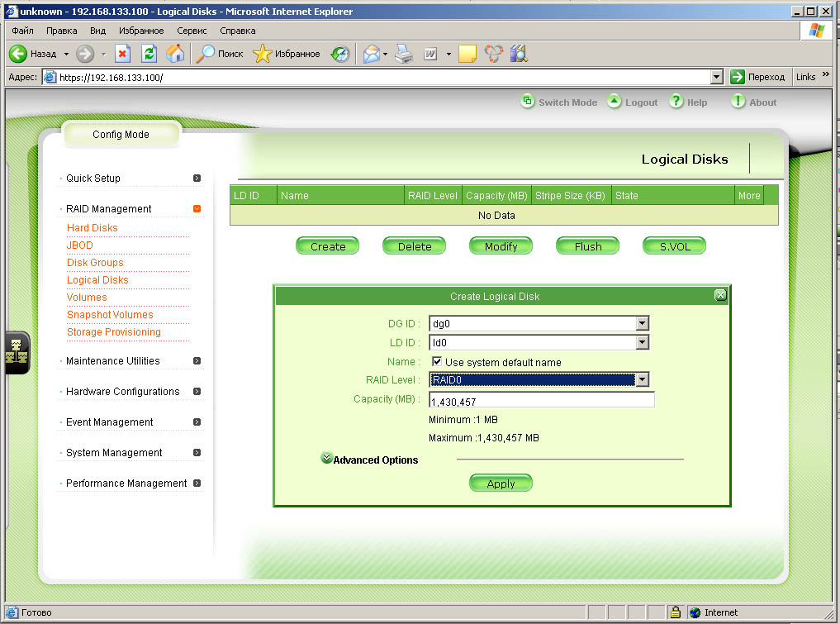
Task: Expand Hardware Configurations menu
Action: [197, 391]
